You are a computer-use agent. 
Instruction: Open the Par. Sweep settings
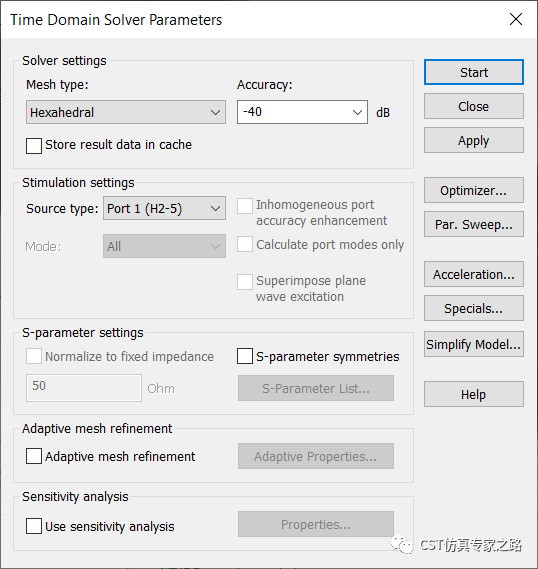click(473, 224)
